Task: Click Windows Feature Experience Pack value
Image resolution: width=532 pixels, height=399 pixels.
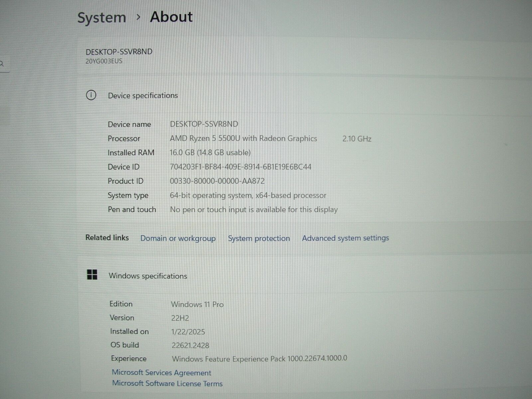Action: [x=260, y=358]
